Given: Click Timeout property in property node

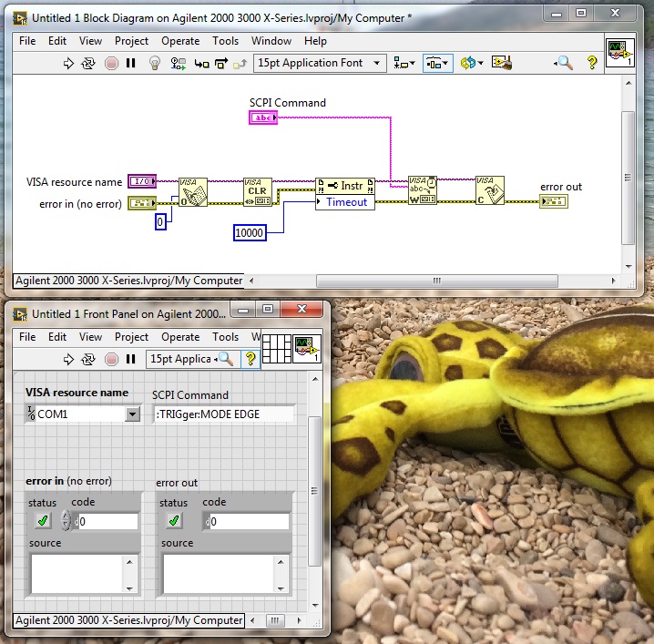Looking at the screenshot, I should pyautogui.click(x=345, y=202).
